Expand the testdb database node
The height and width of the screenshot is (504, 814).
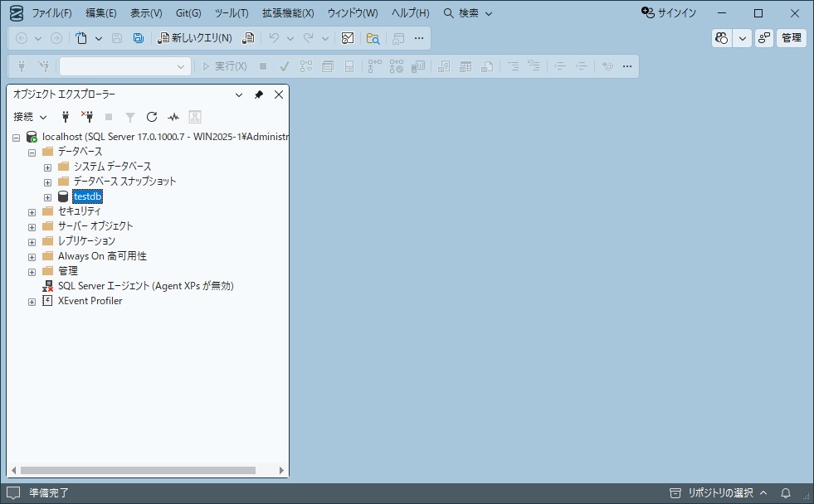click(47, 196)
